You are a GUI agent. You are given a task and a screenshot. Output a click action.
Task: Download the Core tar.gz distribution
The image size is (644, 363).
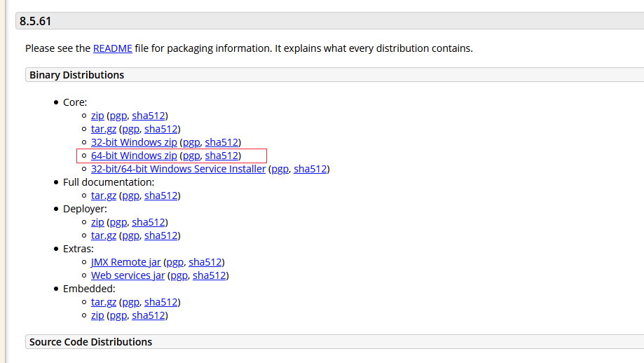tap(104, 129)
